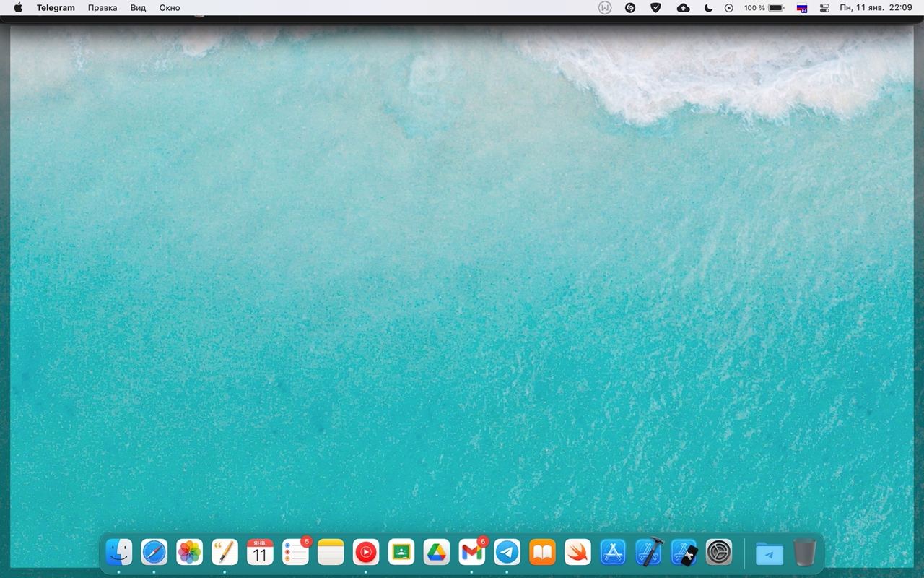
Task: Open Now Playing play icon in menu bar
Action: pyautogui.click(x=729, y=8)
